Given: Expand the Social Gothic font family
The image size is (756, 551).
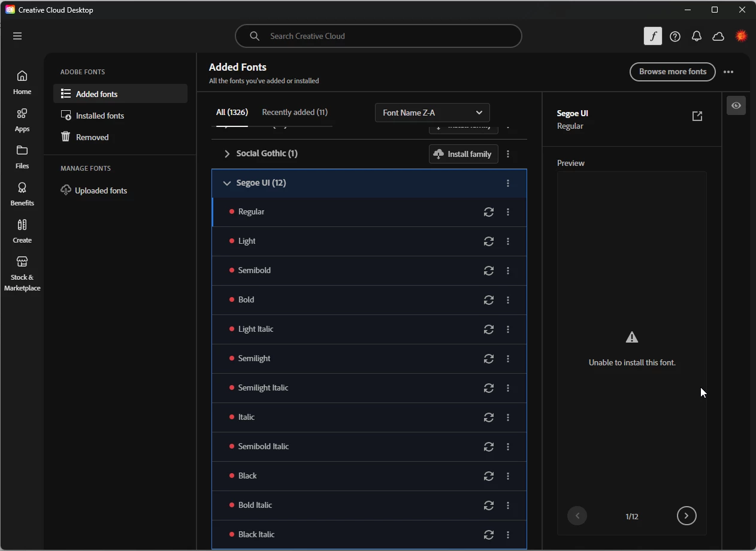Looking at the screenshot, I should tap(227, 154).
